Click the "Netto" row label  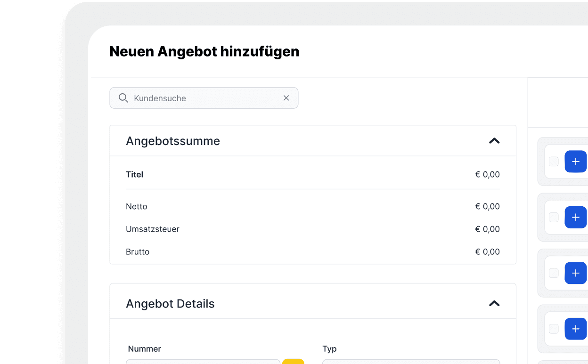137,206
